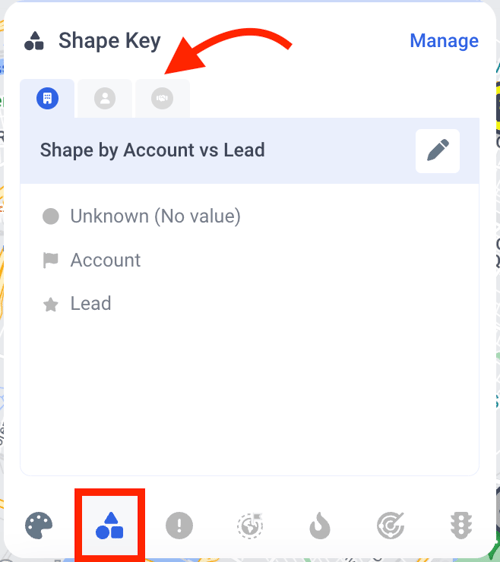This screenshot has height=562, width=500.
Task: Switch to the person contact tab
Action: click(105, 98)
